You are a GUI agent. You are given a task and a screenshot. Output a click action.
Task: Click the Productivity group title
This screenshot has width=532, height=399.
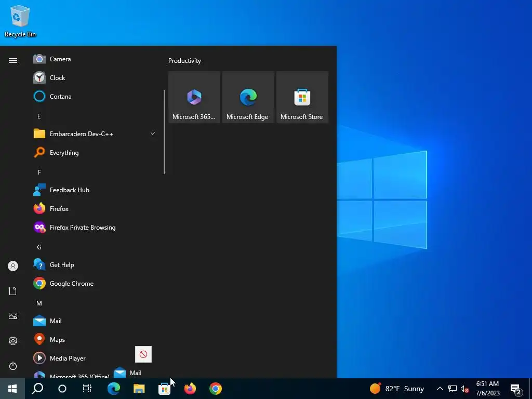184,61
